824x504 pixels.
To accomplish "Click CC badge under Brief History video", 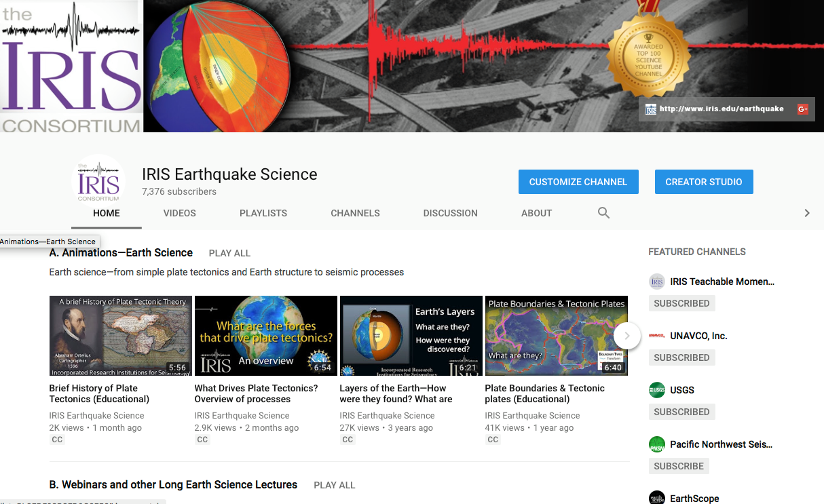I will pos(57,440).
